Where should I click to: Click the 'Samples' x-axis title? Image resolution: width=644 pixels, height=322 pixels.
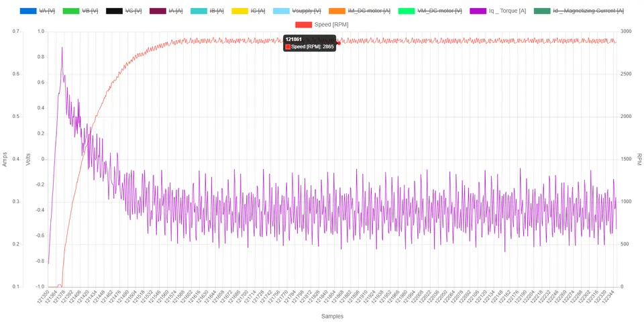pos(332,316)
